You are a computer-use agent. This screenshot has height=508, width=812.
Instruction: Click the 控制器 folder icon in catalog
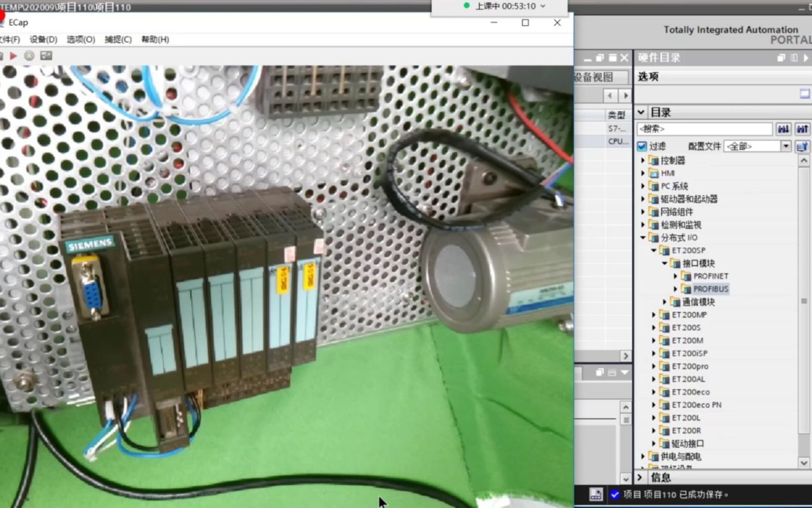coord(654,161)
